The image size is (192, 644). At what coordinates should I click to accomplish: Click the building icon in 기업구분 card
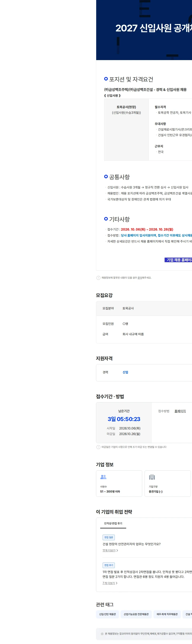coord(152,477)
